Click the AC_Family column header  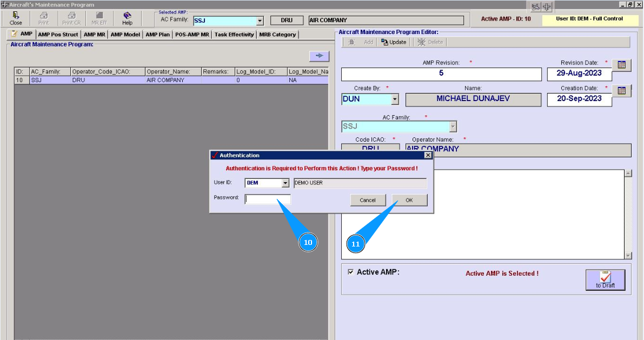(50, 71)
